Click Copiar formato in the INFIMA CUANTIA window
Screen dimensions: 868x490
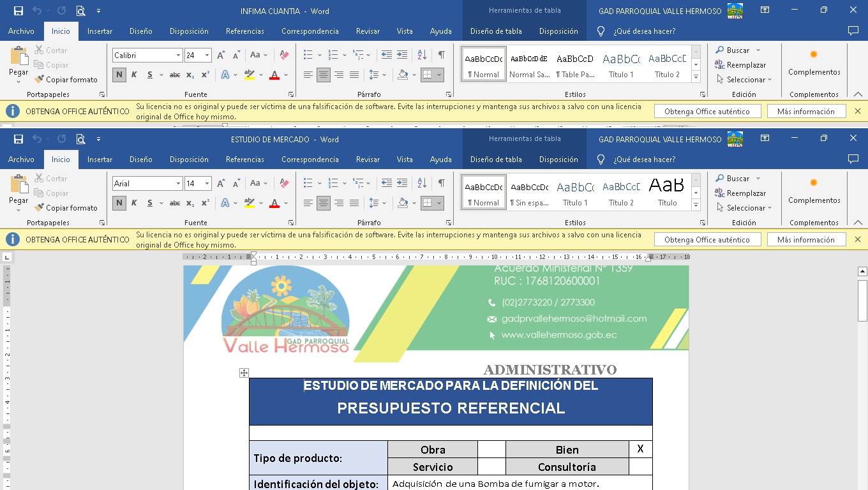click(66, 80)
